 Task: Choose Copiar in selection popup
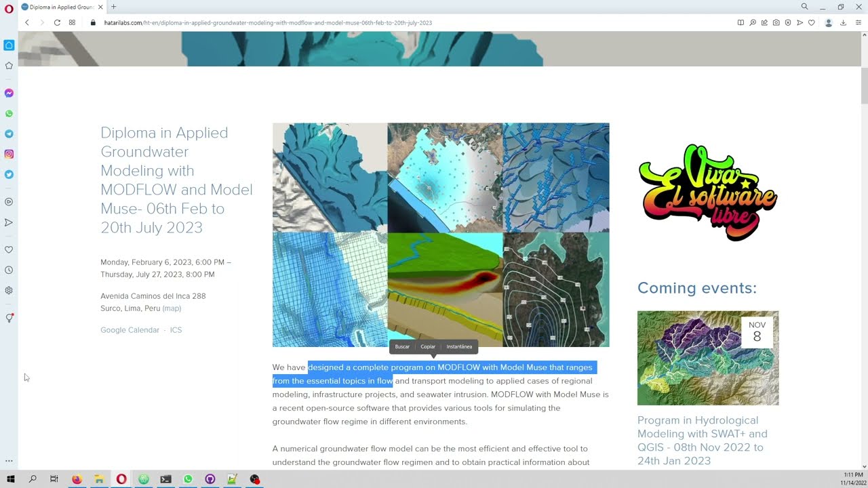tap(428, 346)
